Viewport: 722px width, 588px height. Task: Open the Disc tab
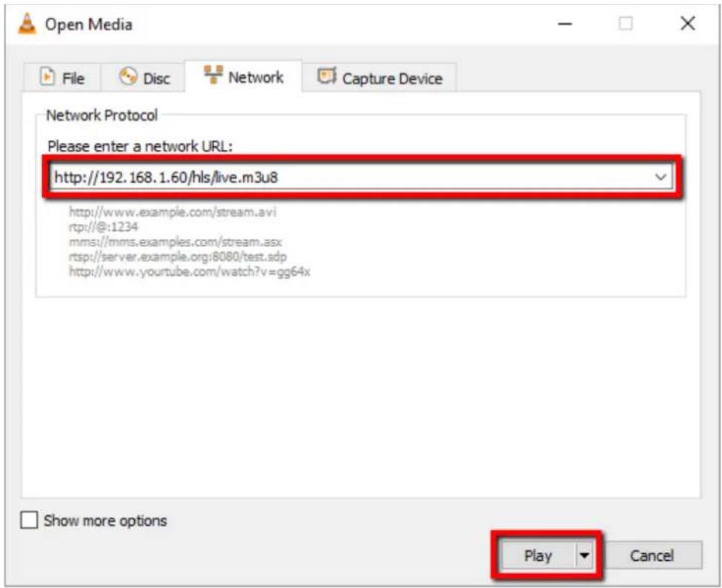coord(144,78)
